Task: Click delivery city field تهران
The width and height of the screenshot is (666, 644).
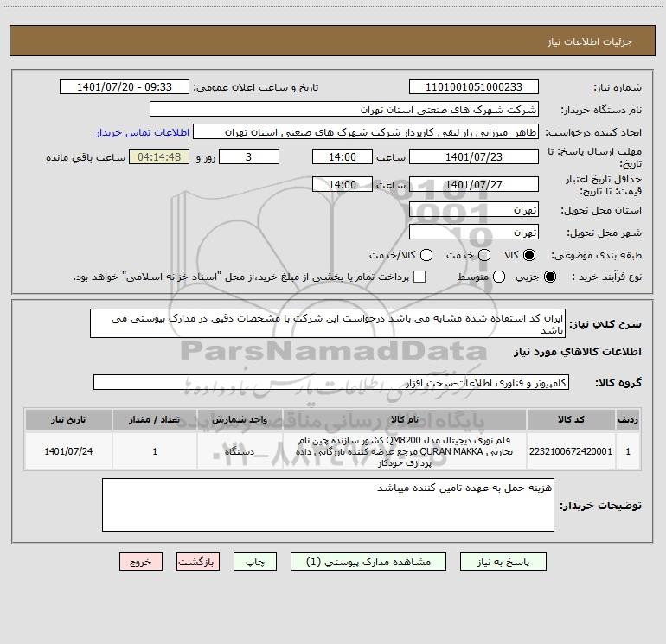Action: pyautogui.click(x=474, y=232)
